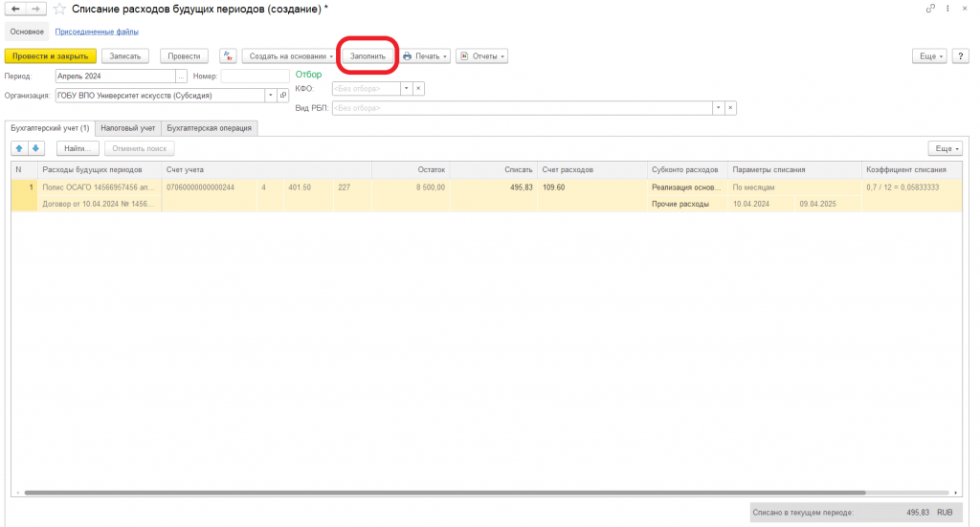Select Договор от 10.04.2024 cell

(x=100, y=204)
